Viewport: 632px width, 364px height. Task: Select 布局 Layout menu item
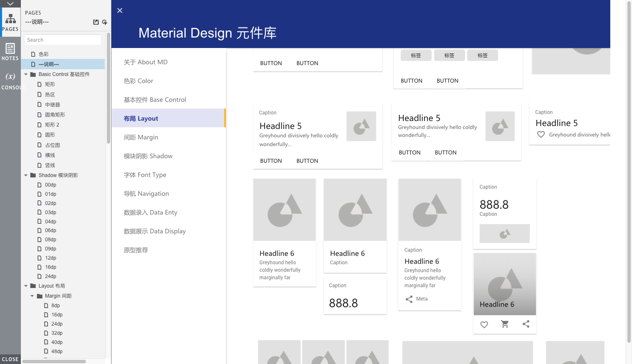pos(169,119)
